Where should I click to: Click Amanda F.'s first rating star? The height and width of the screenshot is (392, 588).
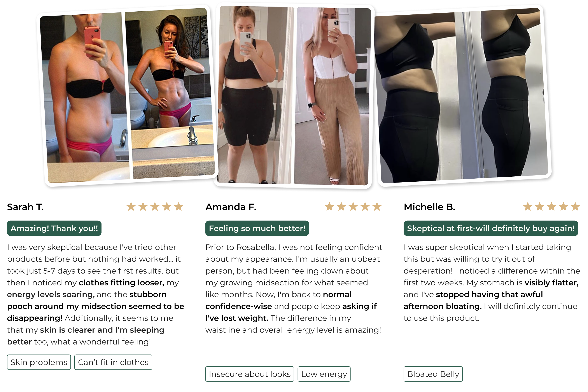(x=329, y=207)
